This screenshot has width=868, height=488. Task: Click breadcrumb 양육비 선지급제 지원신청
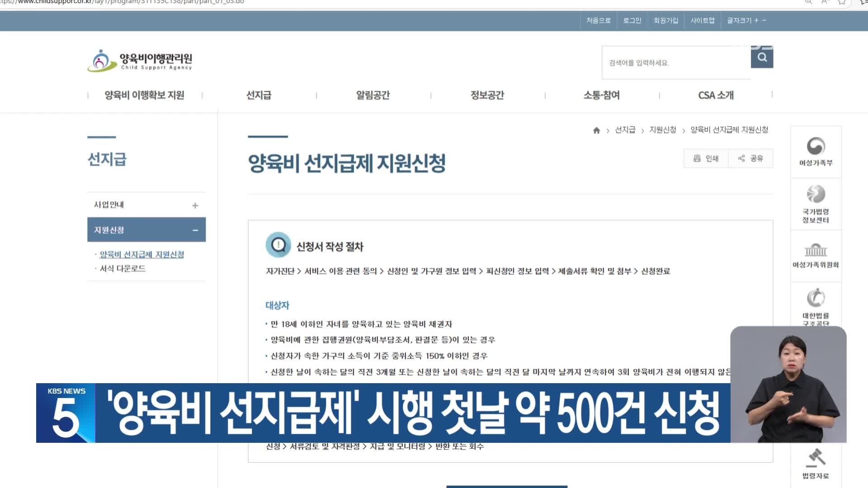[729, 130]
